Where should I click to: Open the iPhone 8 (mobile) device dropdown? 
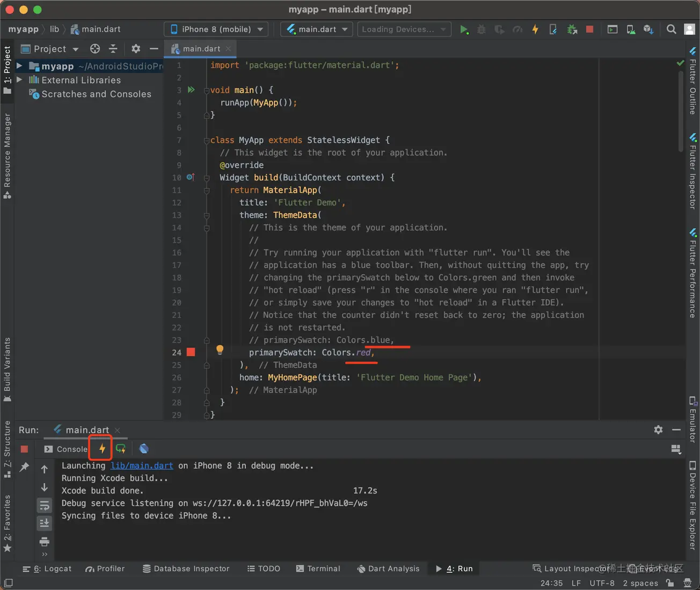(216, 29)
